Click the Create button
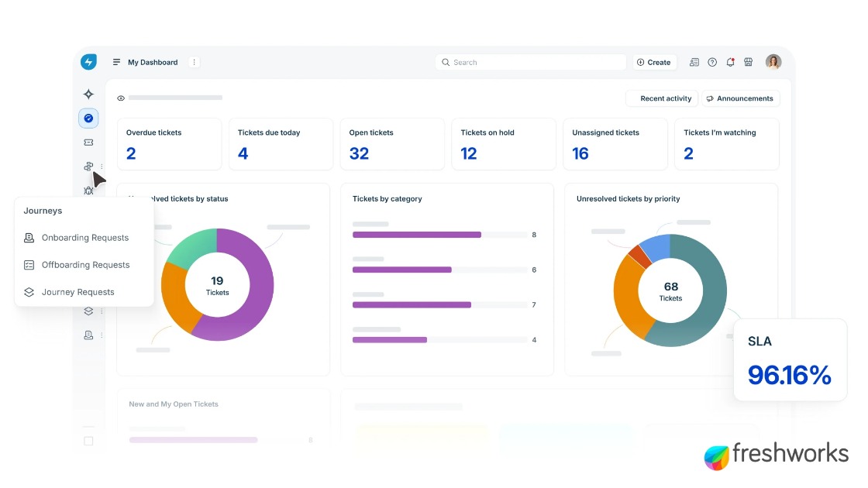The height and width of the screenshot is (488, 868). tap(654, 62)
